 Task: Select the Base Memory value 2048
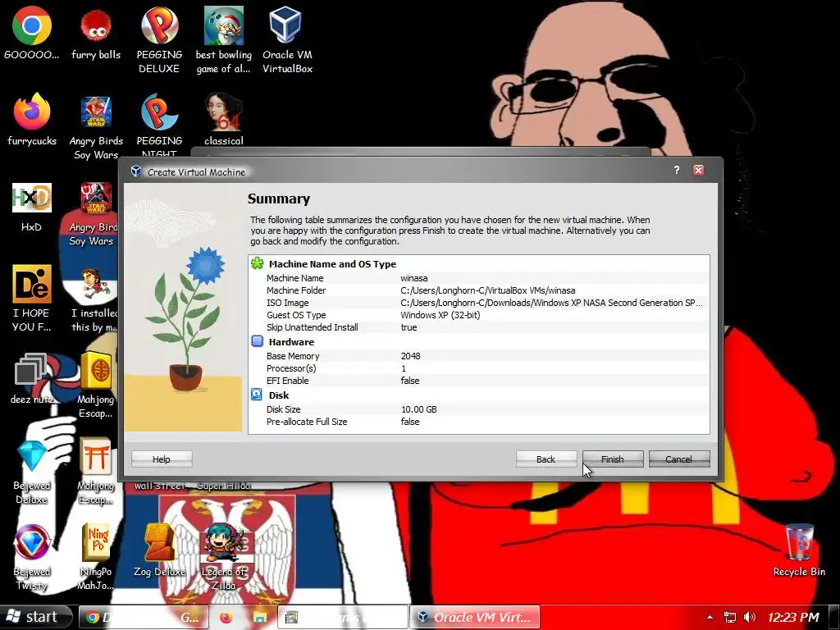[x=410, y=356]
